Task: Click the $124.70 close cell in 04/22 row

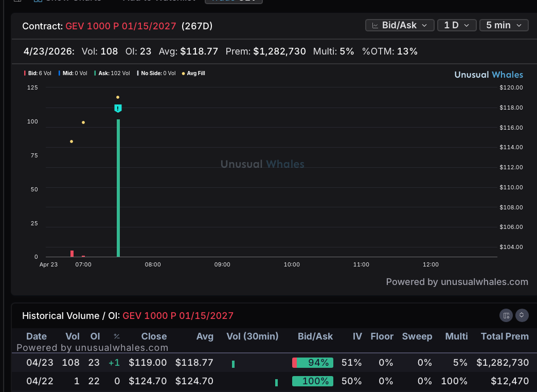Action: pyautogui.click(x=148, y=381)
